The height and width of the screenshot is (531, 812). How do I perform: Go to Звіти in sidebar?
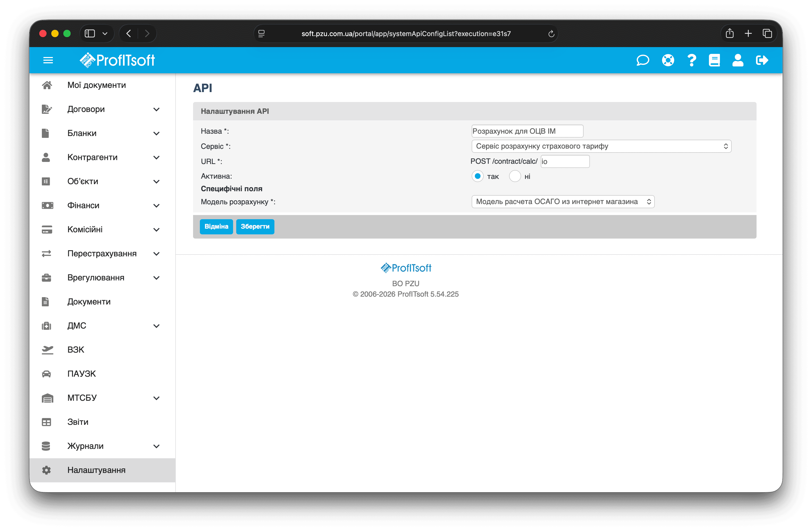(78, 422)
